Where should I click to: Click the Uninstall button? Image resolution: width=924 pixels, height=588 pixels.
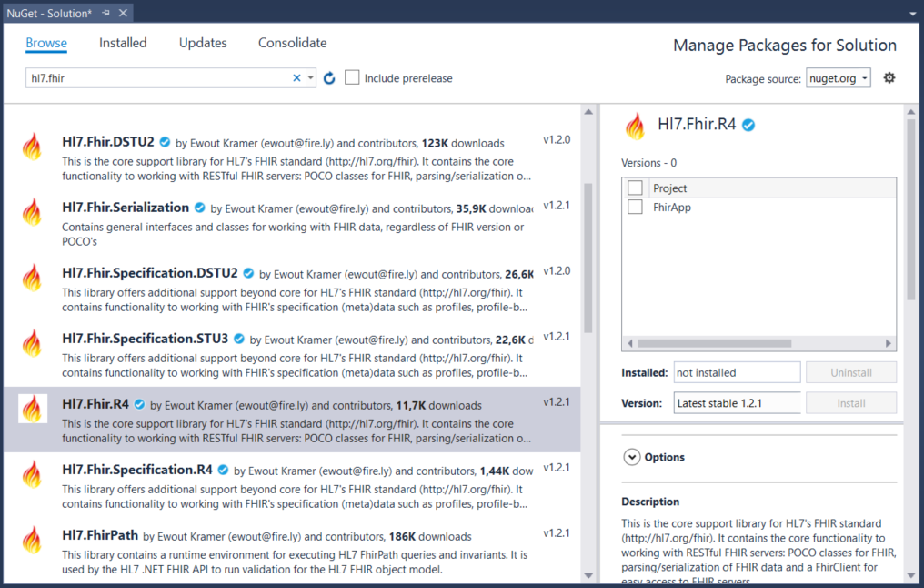point(851,373)
